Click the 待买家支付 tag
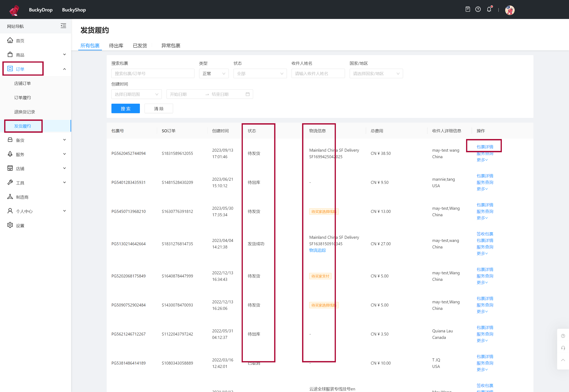The height and width of the screenshot is (392, 569). click(320, 276)
